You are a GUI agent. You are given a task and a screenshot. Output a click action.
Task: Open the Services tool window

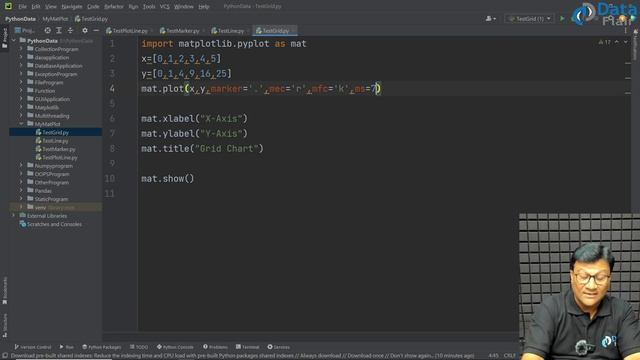click(278, 347)
